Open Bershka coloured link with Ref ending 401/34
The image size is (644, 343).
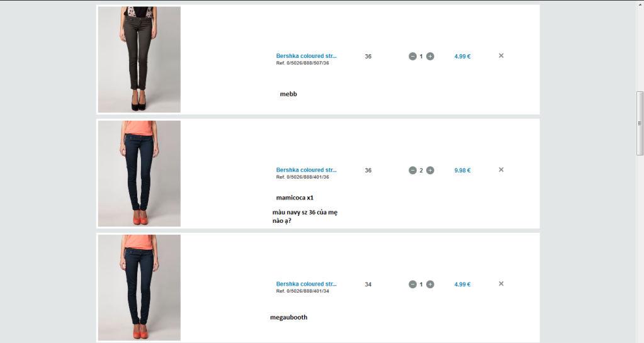point(306,284)
